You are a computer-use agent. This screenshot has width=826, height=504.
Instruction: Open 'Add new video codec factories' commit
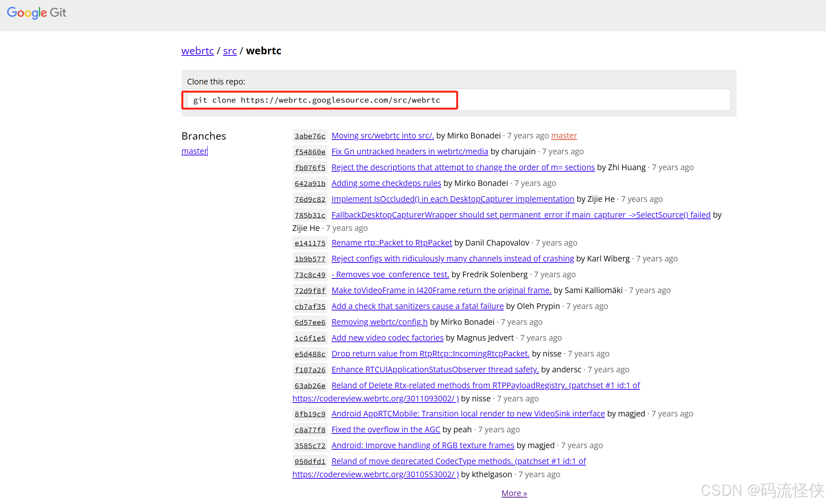tap(387, 338)
